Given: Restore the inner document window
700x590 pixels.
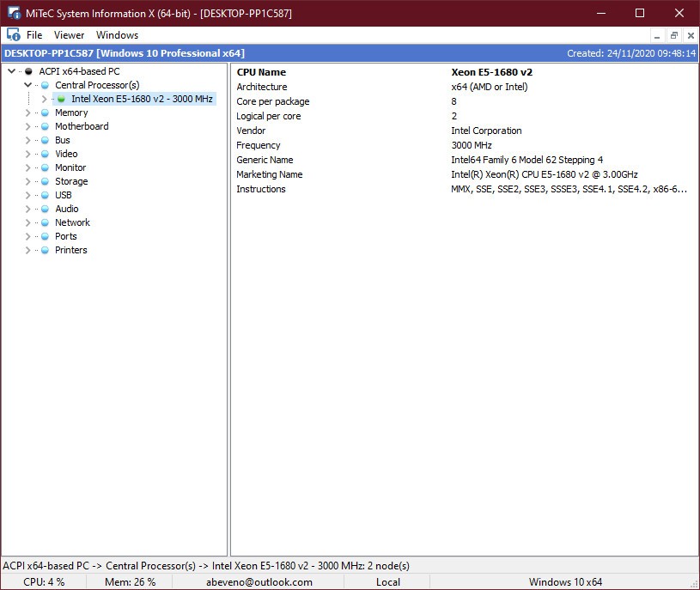Looking at the screenshot, I should [x=674, y=35].
